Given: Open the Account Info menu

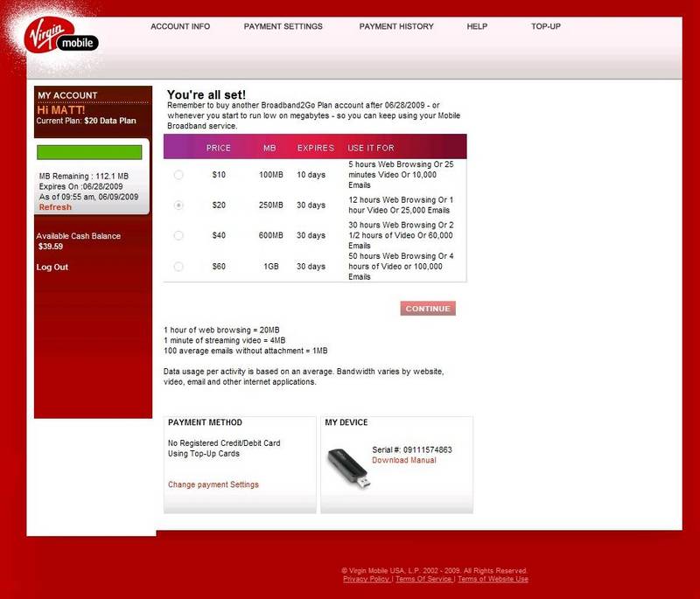Looking at the screenshot, I should [180, 26].
